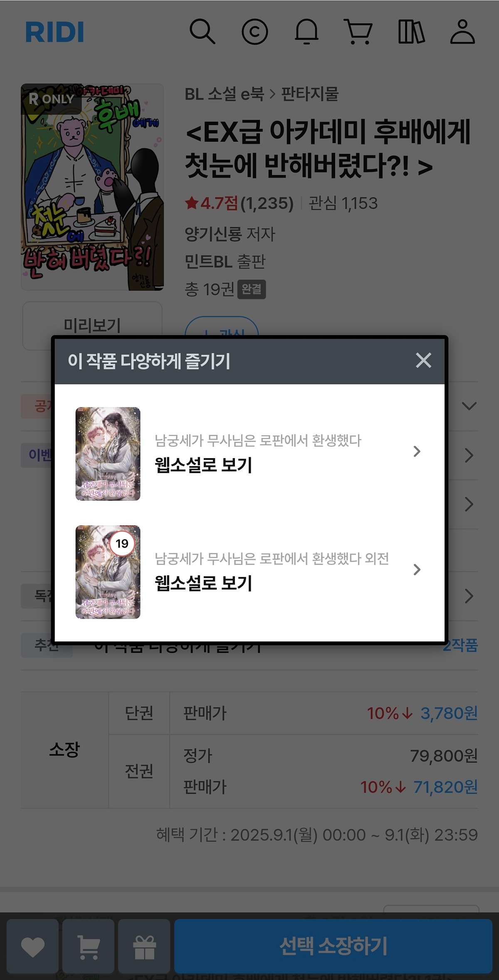Screen dimensions: 499x980
Task: Open the 외전 웹소설로 보기 chevron
Action: coord(417,570)
